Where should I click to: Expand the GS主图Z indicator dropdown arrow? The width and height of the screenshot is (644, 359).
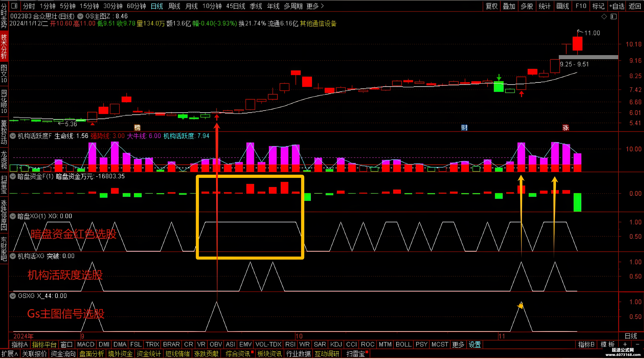point(80,16)
